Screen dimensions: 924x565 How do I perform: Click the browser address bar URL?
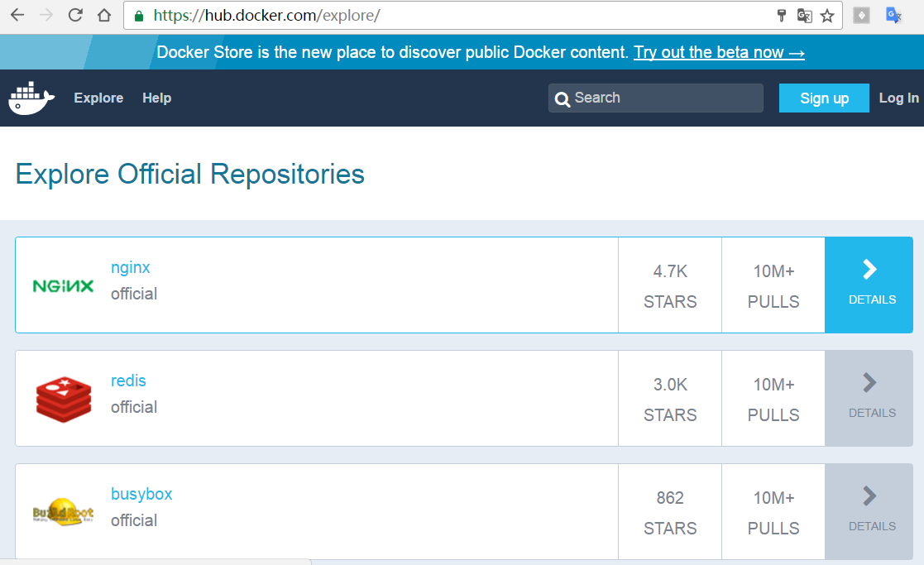point(266,16)
